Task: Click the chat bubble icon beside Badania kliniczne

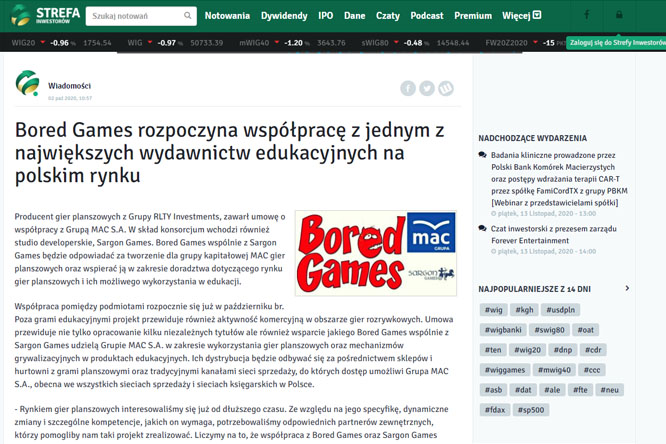Action: tap(482, 155)
